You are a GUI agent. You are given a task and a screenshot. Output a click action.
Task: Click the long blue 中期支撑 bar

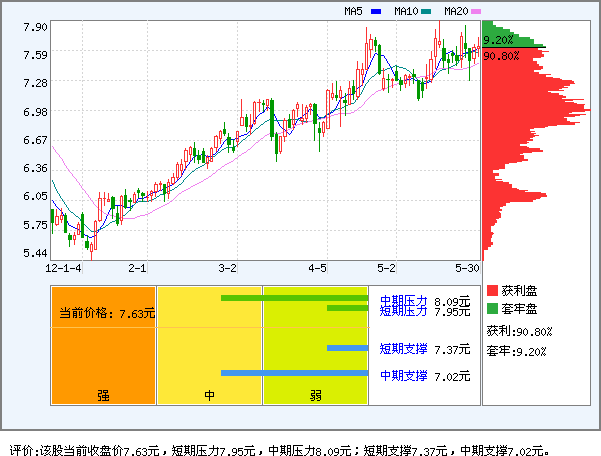[x=294, y=373]
